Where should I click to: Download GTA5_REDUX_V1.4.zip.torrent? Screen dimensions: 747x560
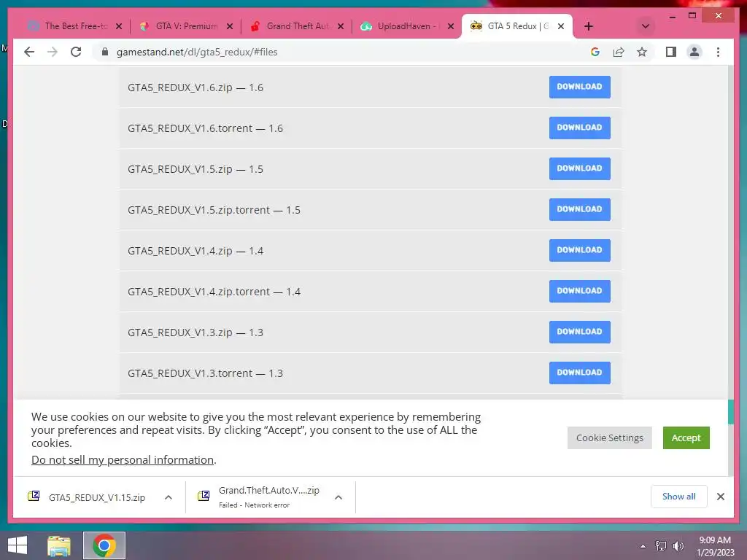pyautogui.click(x=579, y=291)
